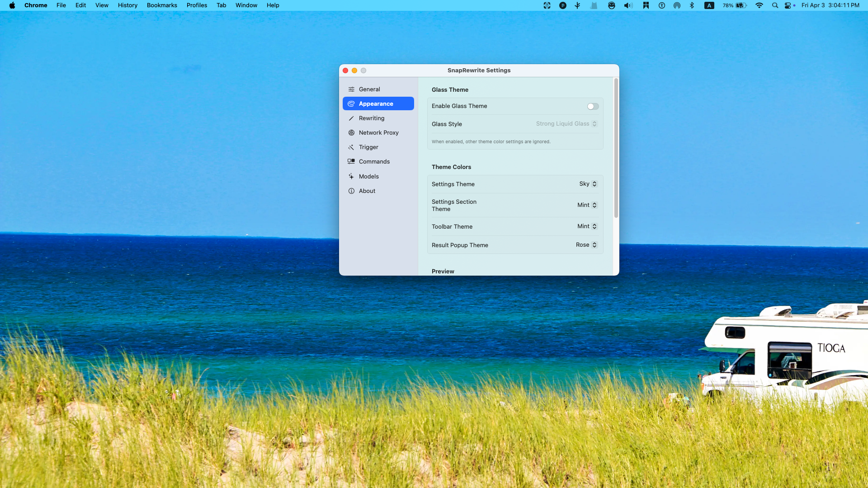The height and width of the screenshot is (488, 868).
Task: Click the Models sparkle icon
Action: pos(351,177)
